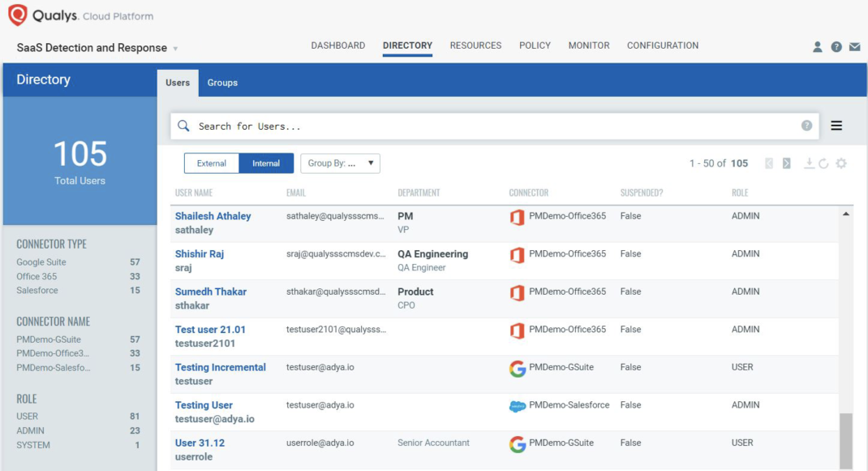Open Shailesh Athaley user details
Viewport: 868px width, 471px height.
(x=213, y=216)
